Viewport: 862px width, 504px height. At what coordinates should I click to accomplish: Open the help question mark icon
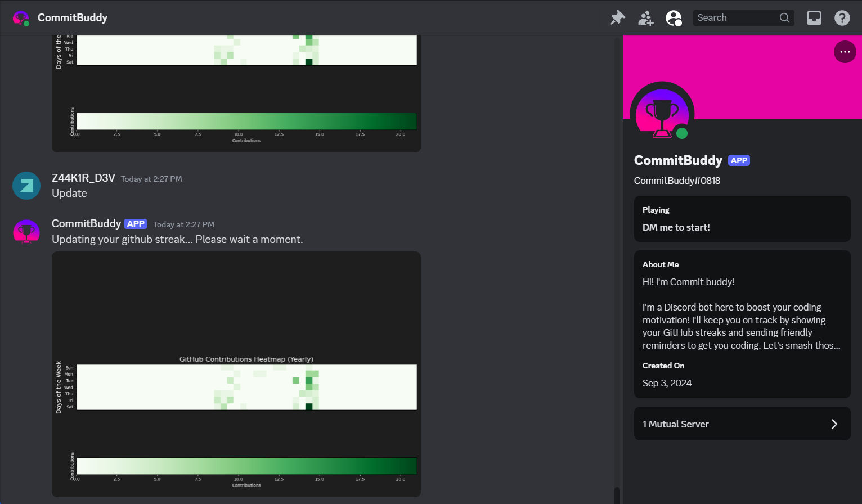pos(842,18)
